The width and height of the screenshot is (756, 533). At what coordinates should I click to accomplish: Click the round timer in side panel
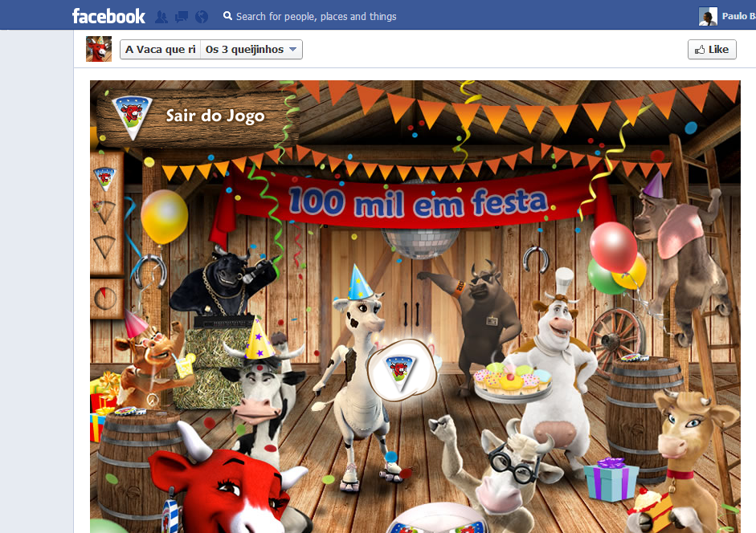pos(103,296)
